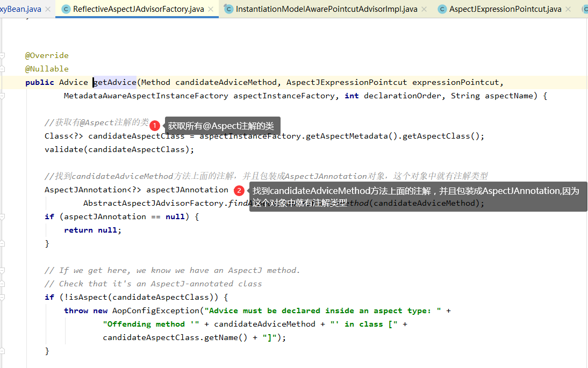Click fold end marker after return null block
Screen dimensions: 588x368
click(x=2, y=243)
